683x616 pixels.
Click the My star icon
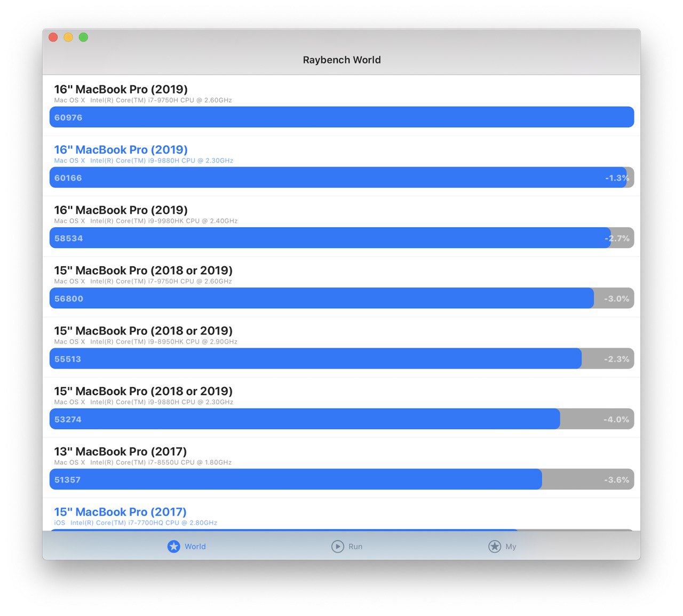[495, 546]
